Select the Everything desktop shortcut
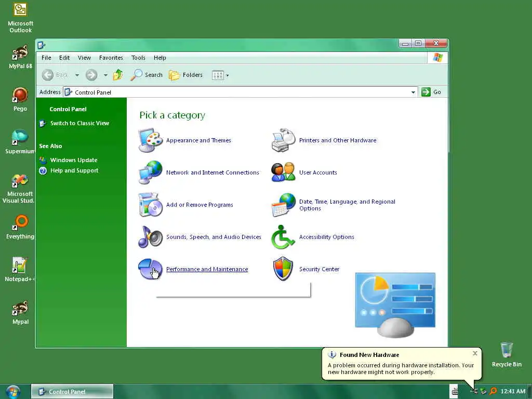532x399 pixels. pyautogui.click(x=20, y=227)
